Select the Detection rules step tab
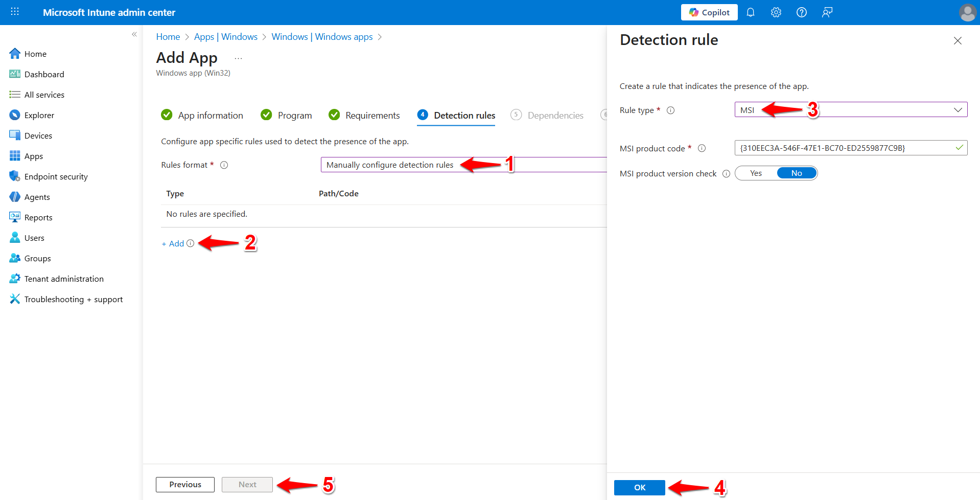 click(x=456, y=115)
